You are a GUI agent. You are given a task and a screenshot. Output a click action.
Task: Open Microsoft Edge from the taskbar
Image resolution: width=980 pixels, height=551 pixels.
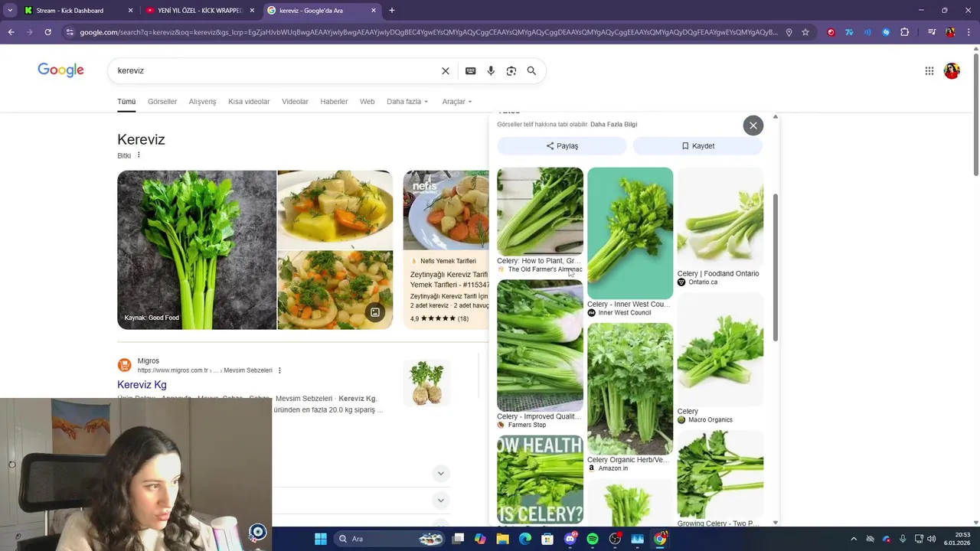tap(525, 539)
